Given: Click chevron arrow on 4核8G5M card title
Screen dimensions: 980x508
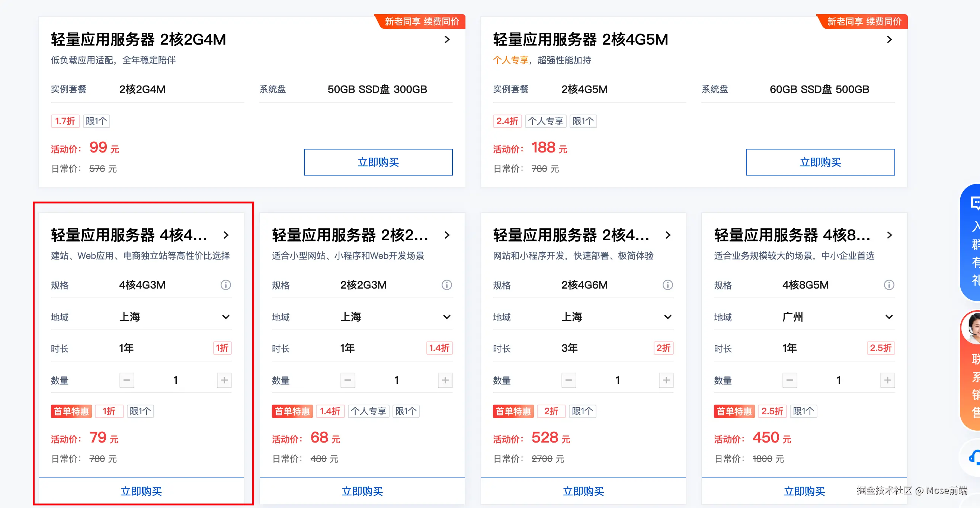Looking at the screenshot, I should coord(889,235).
